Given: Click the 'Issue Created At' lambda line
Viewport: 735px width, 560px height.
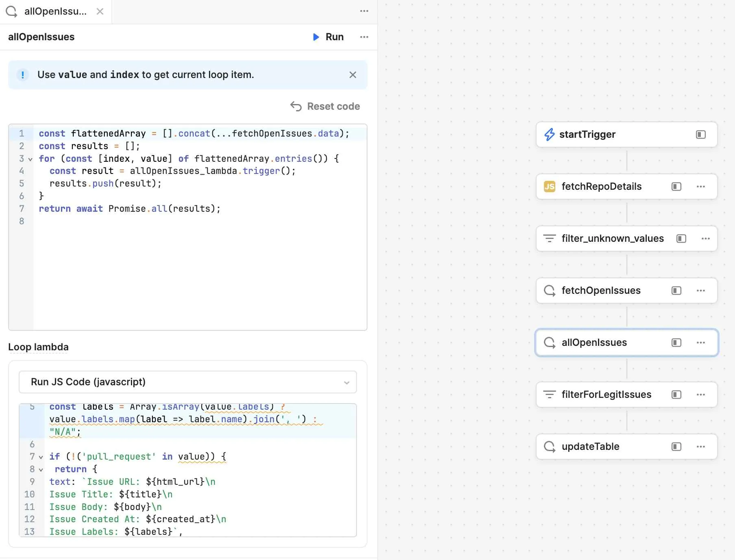Looking at the screenshot, I should pos(138,519).
